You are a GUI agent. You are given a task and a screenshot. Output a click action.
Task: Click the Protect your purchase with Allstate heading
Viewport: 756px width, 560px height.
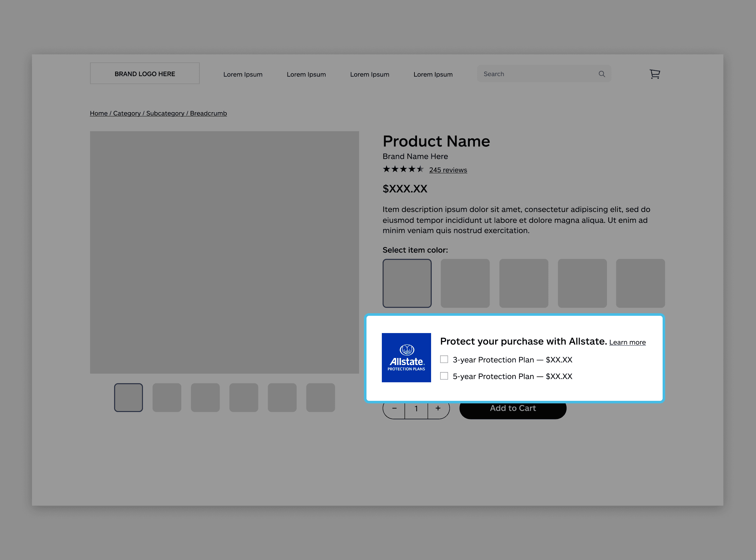pos(523,341)
